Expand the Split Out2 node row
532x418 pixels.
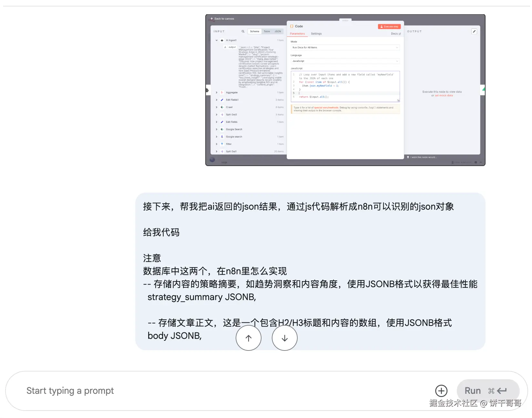(217, 115)
